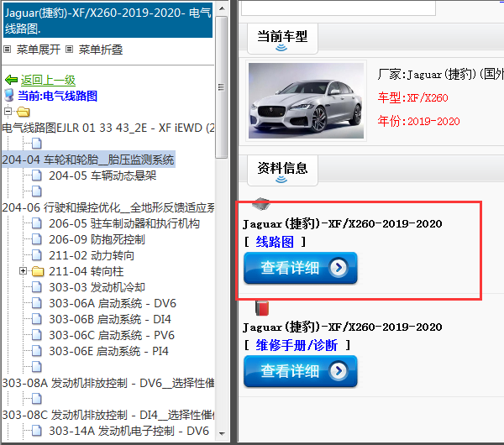504x445 pixels.
Task: Click the tree panel vertical scrollbar thumb
Action: point(222,87)
